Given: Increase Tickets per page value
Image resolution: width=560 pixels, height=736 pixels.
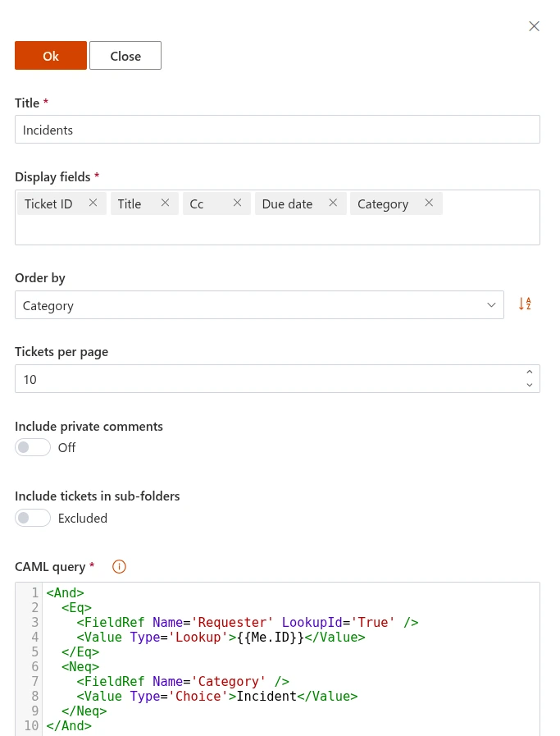Looking at the screenshot, I should (530, 373).
